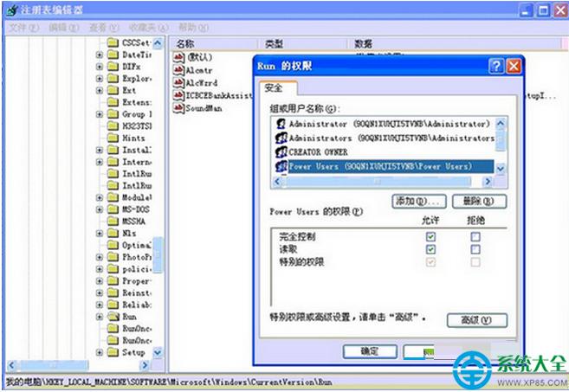
Task: Select the Administrator user icon
Action: 281,124
